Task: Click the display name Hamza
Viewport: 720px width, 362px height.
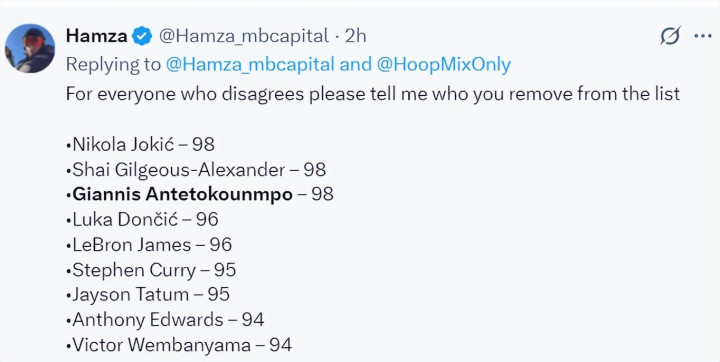Action: pos(96,35)
